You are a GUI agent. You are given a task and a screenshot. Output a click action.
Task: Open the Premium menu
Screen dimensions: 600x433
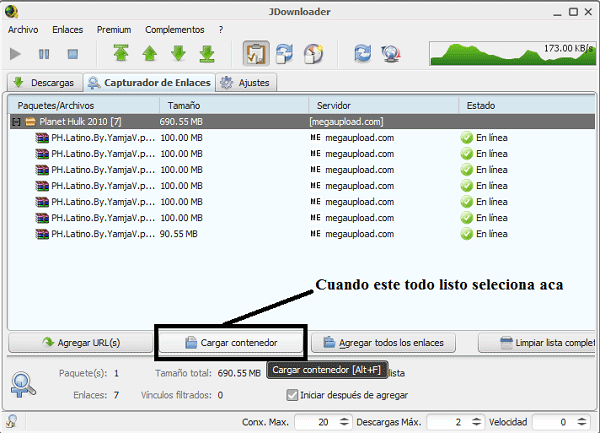pyautogui.click(x=114, y=29)
